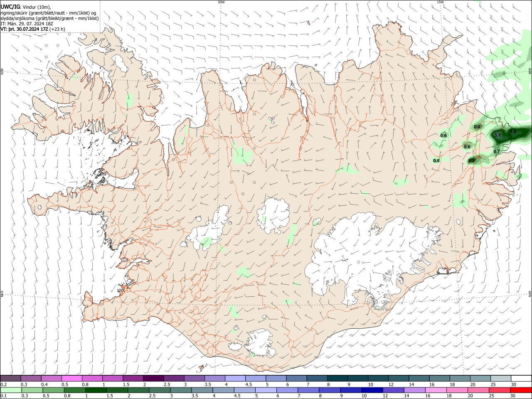Click the '0.2' label in the legend

tap(4, 385)
